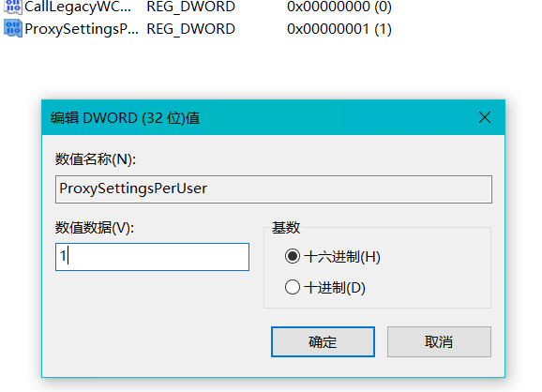Click the CallLegacyWC DWORD value icon
542x392 pixels.
click(13, 7)
